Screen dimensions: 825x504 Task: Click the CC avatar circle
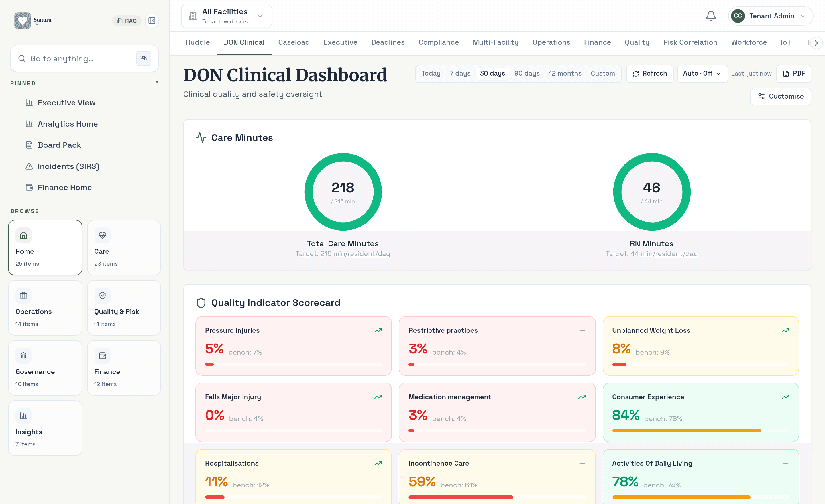(738, 16)
